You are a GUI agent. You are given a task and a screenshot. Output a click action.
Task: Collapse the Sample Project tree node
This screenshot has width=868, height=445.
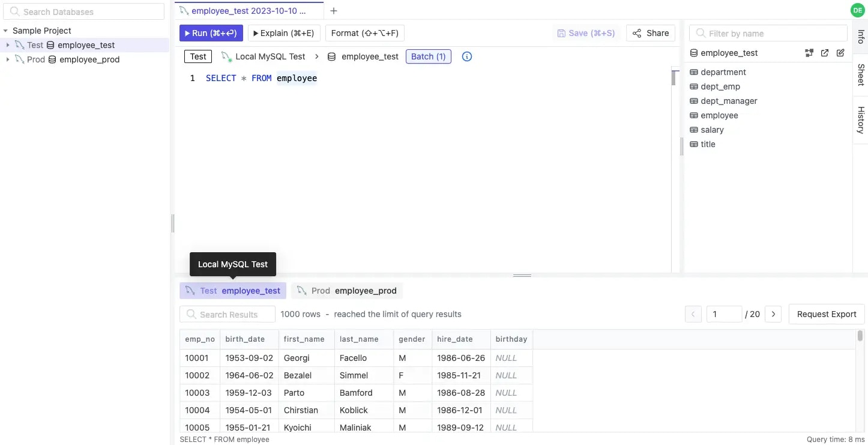pos(6,31)
